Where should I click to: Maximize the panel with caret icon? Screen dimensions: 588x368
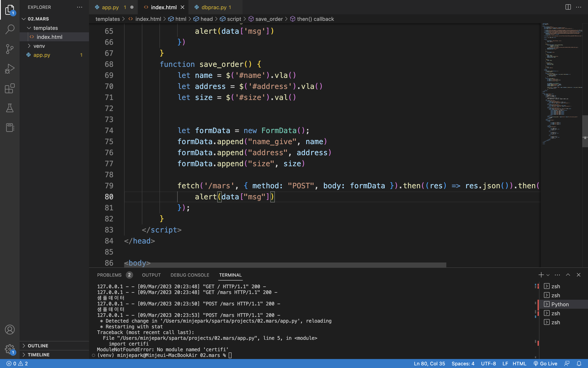(568, 275)
